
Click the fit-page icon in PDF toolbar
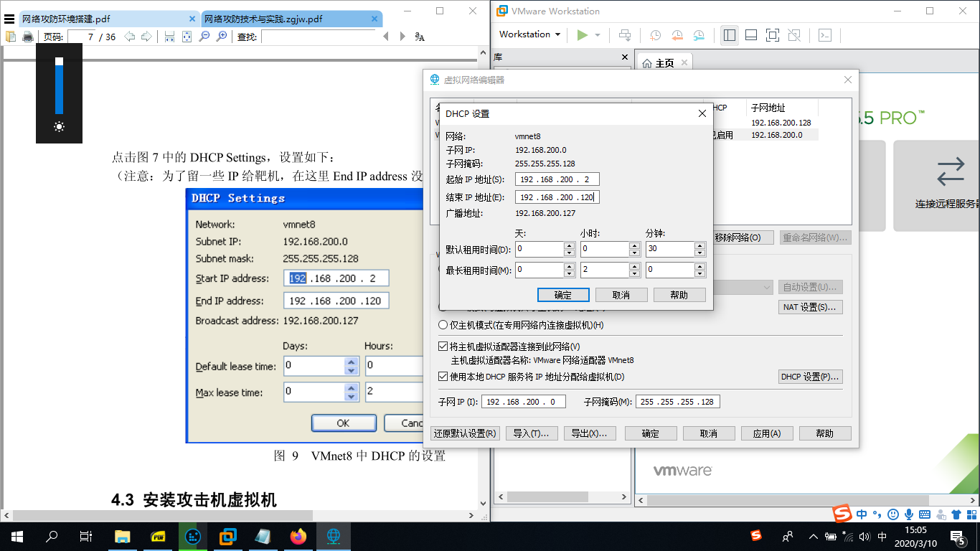pyautogui.click(x=187, y=37)
